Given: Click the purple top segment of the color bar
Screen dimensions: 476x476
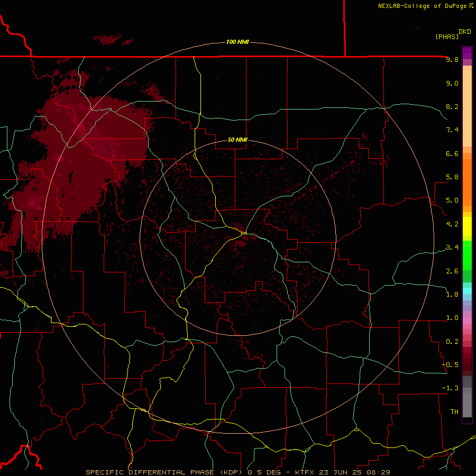Looking at the screenshot, I should [467, 53].
